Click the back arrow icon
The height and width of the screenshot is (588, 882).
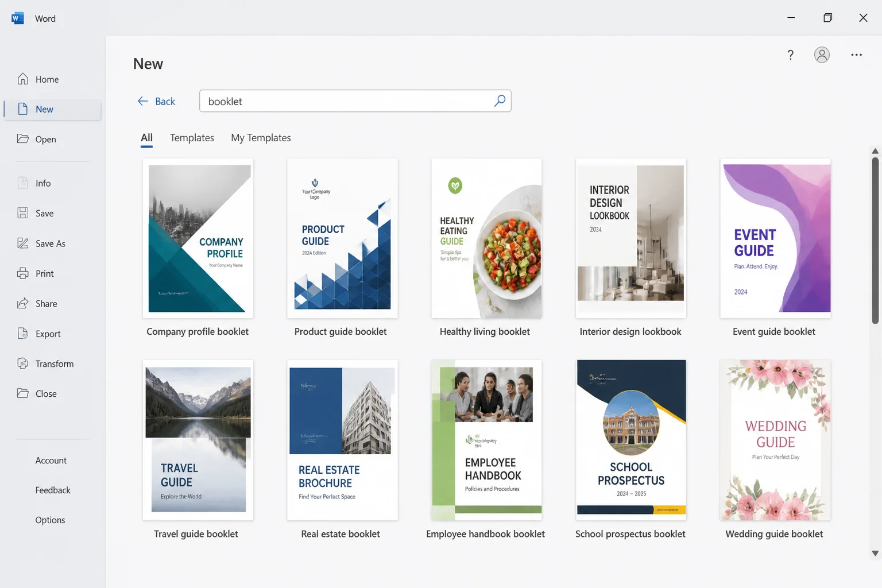(143, 101)
